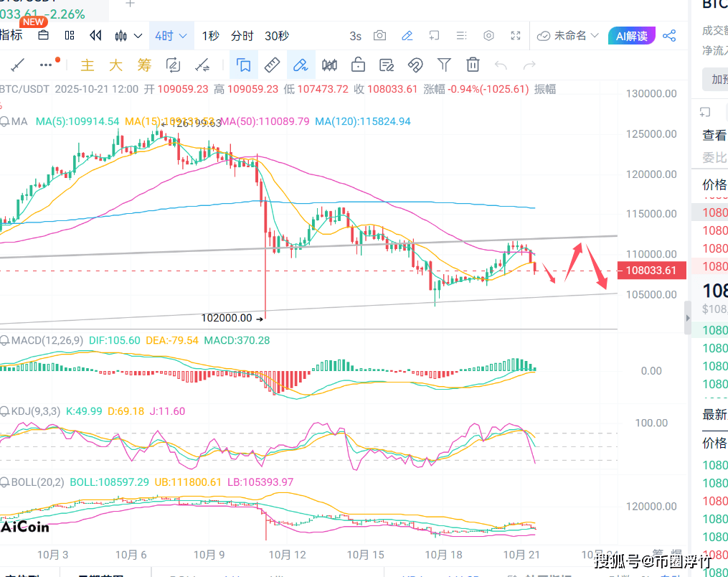Image resolution: width=728 pixels, height=577 pixels.
Task: Select the ruler measure tool
Action: click(271, 64)
